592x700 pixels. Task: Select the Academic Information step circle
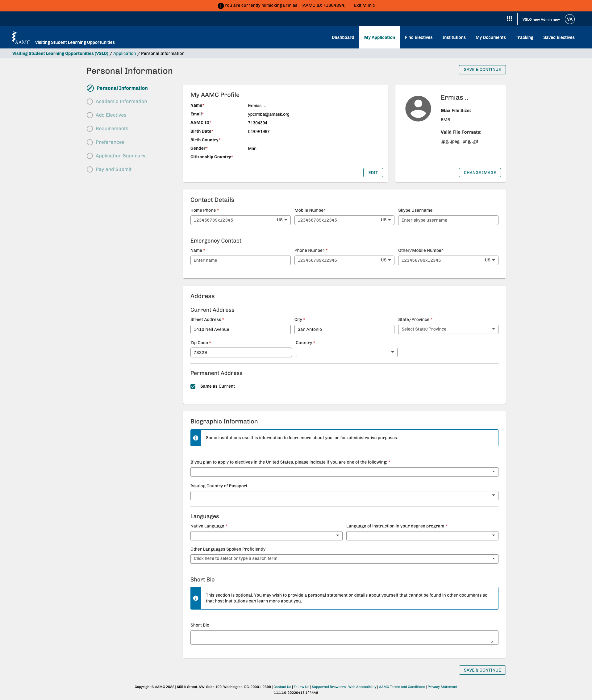[x=90, y=102]
